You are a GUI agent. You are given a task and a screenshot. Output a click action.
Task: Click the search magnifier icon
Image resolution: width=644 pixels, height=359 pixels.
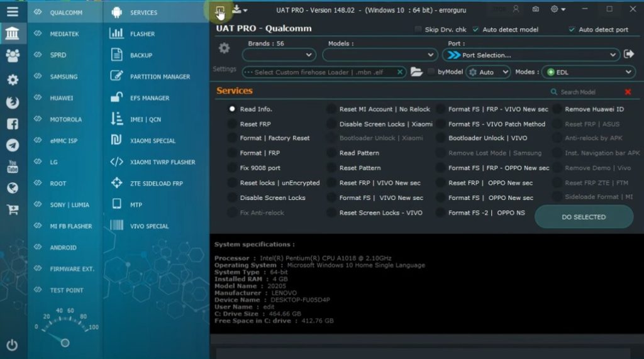coord(553,92)
